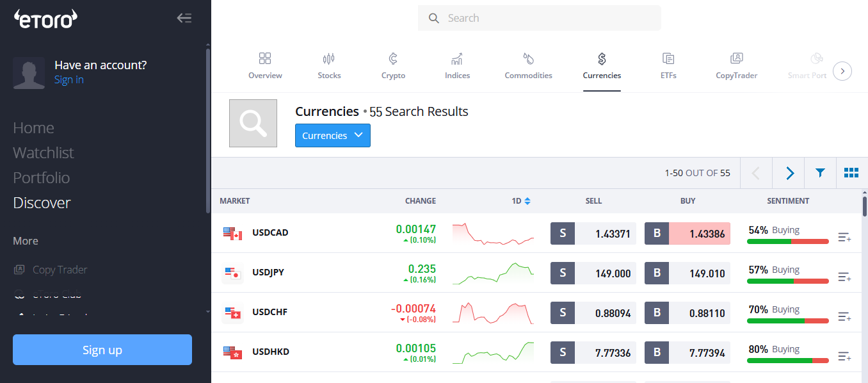Open the Indices chart icon
Viewport: 868px width, 383px height.
click(x=457, y=59)
